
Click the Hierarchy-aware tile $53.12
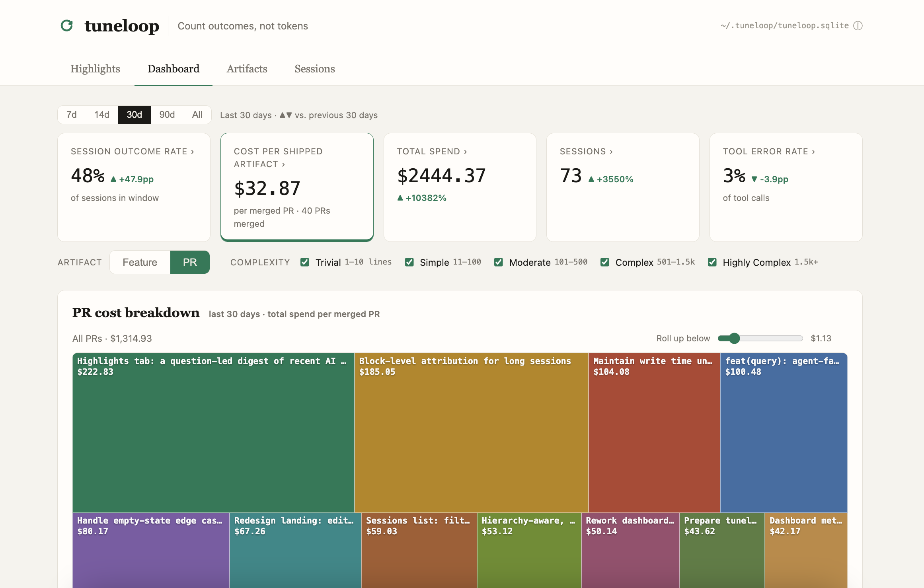pyautogui.click(x=529, y=551)
